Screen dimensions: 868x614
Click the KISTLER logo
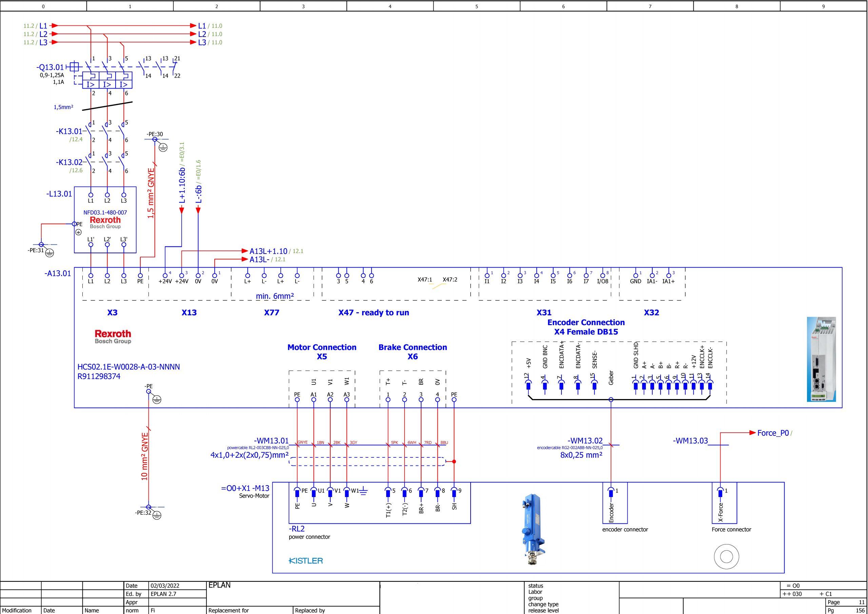tap(306, 561)
